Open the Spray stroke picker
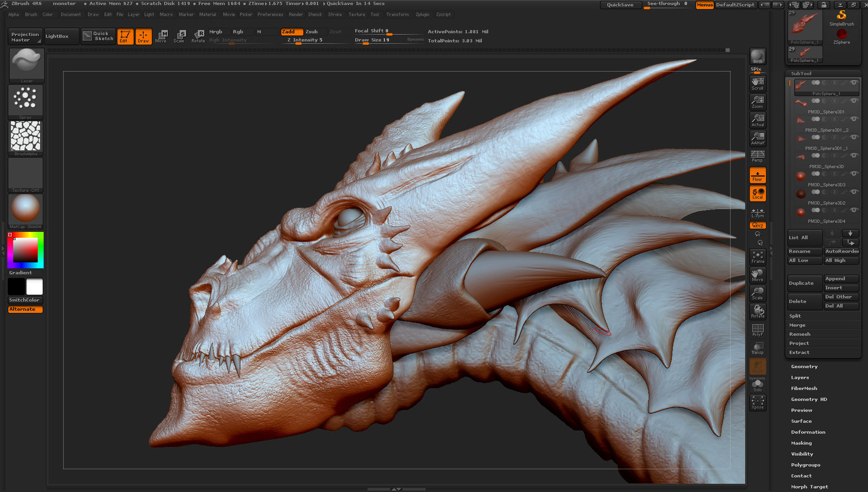 [25, 102]
